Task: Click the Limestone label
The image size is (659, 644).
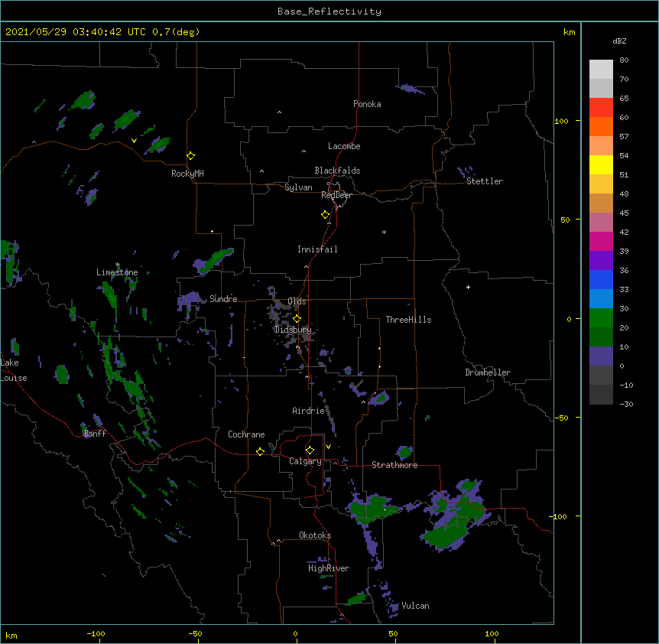Action: (x=117, y=272)
